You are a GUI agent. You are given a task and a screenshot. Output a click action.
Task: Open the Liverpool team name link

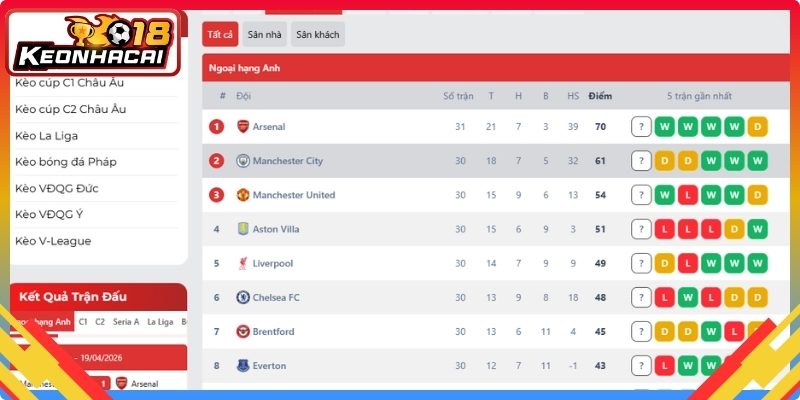tap(273, 263)
